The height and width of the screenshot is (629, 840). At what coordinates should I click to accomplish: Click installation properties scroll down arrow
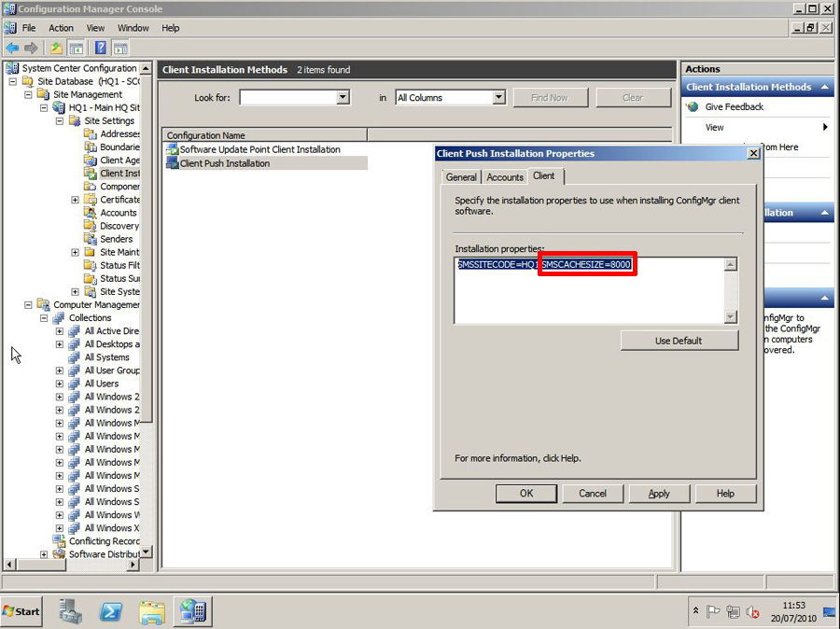(731, 317)
